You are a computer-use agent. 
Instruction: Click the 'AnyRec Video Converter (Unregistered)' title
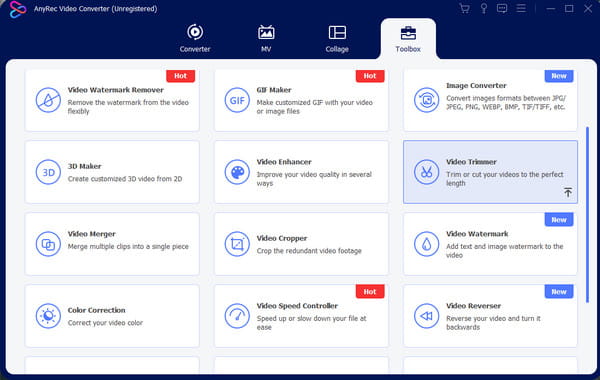95,8
